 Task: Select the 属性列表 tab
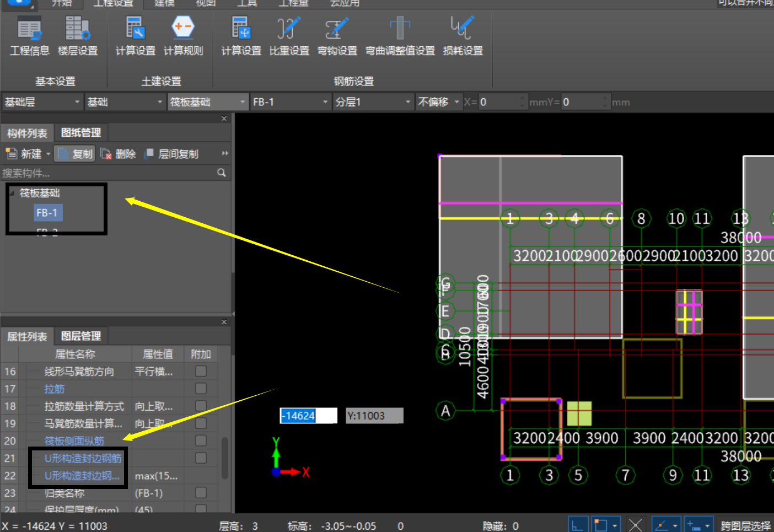(27, 336)
